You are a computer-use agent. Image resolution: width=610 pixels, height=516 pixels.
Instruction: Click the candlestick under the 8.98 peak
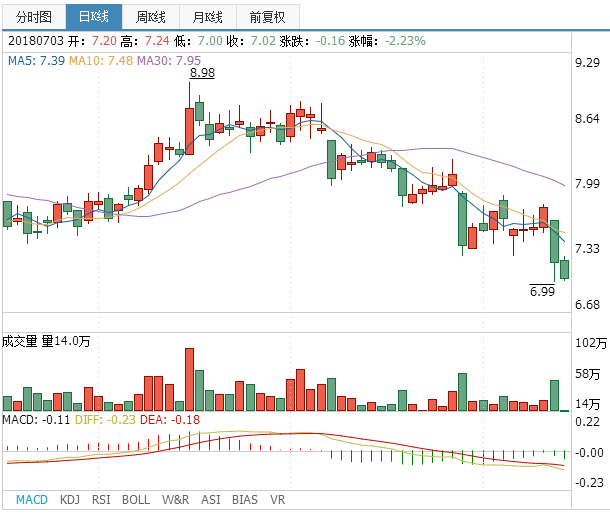(189, 132)
